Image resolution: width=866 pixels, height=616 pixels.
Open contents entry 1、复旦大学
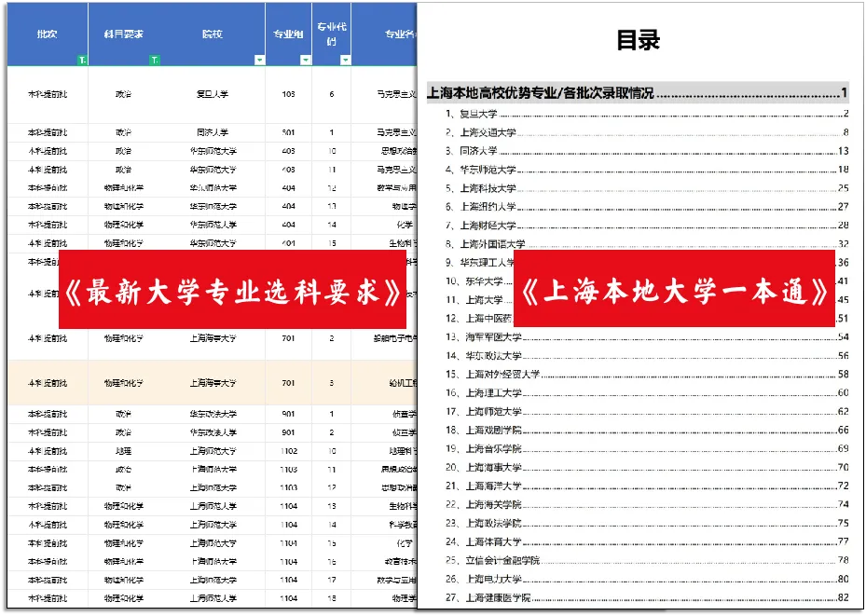647,114
